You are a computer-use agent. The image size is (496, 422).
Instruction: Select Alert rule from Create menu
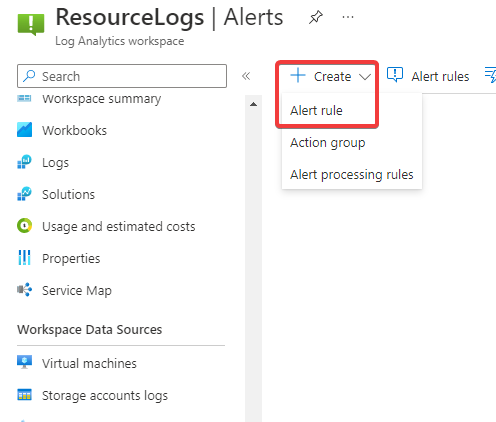click(x=316, y=110)
